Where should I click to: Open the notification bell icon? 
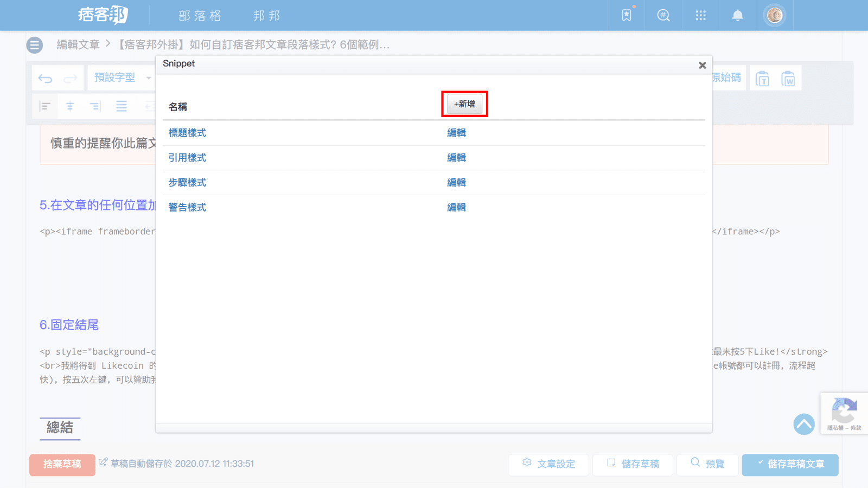[x=737, y=15]
